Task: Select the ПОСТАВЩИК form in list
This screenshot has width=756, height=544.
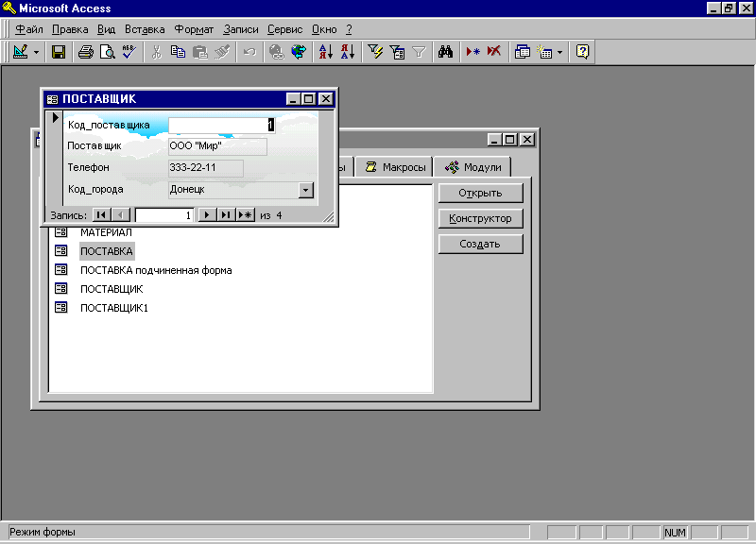Action: (x=112, y=289)
